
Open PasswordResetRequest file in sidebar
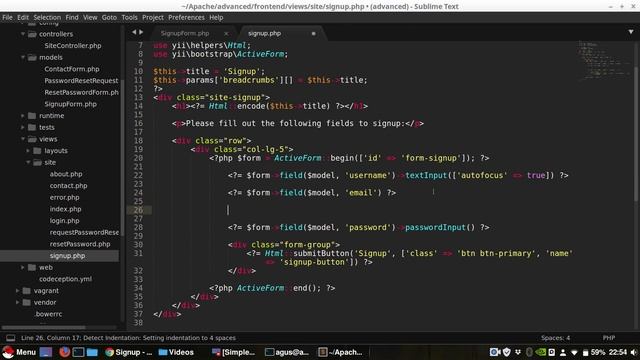pyautogui.click(x=81, y=81)
